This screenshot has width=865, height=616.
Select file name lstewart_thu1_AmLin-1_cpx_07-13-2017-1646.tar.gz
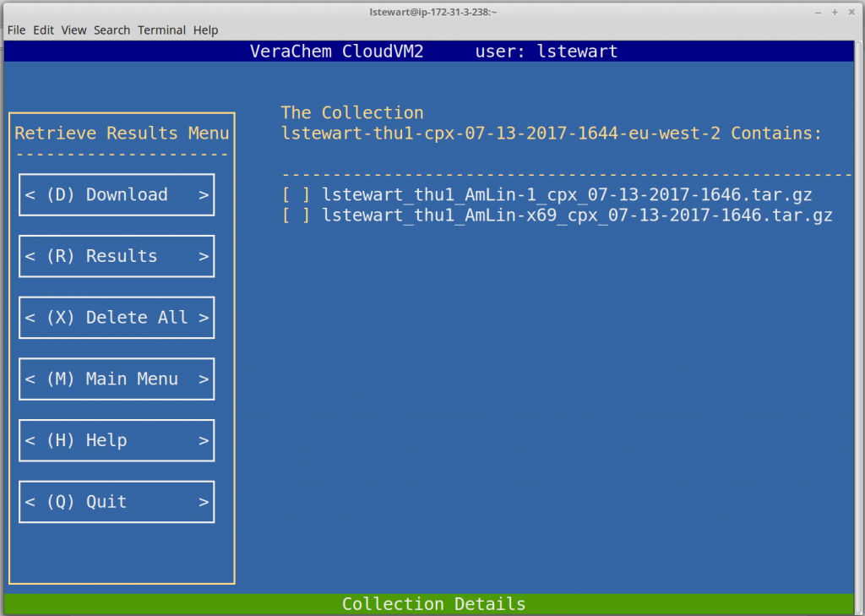click(567, 195)
